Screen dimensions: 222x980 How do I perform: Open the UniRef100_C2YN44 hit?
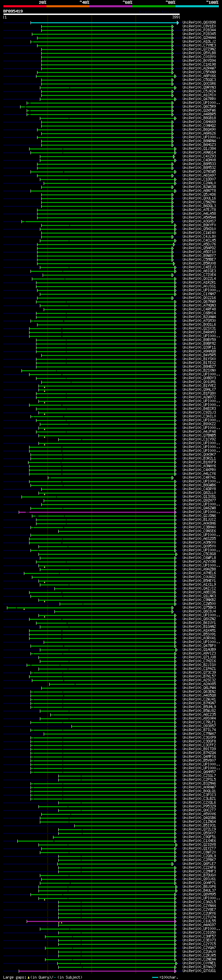pos(199,906)
